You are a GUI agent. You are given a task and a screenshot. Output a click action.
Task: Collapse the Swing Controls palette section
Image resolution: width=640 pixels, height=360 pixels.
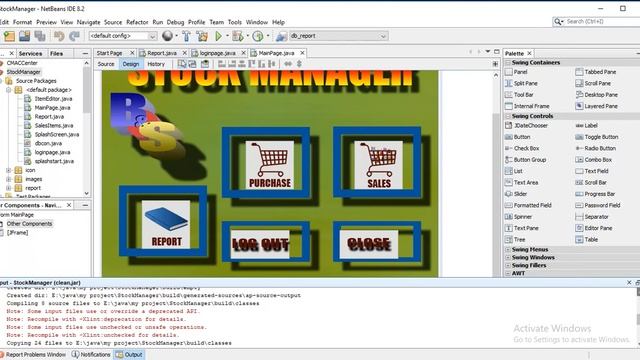pyautogui.click(x=508, y=116)
